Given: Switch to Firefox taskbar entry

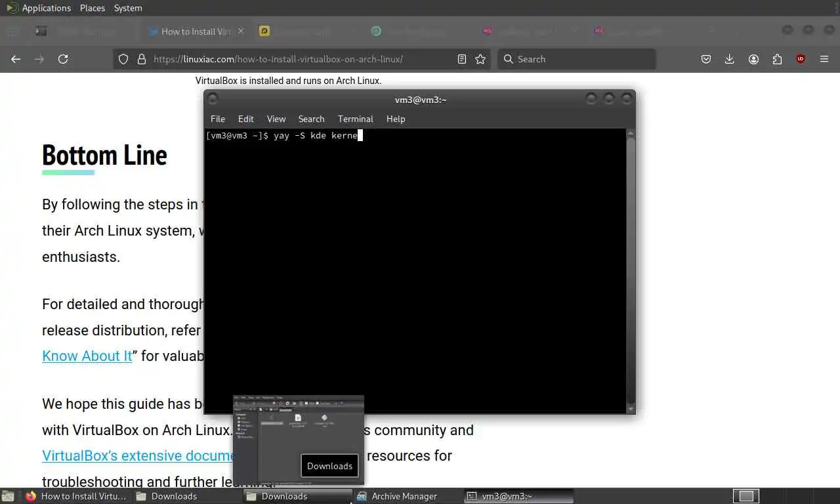Looking at the screenshot, I should point(76,496).
